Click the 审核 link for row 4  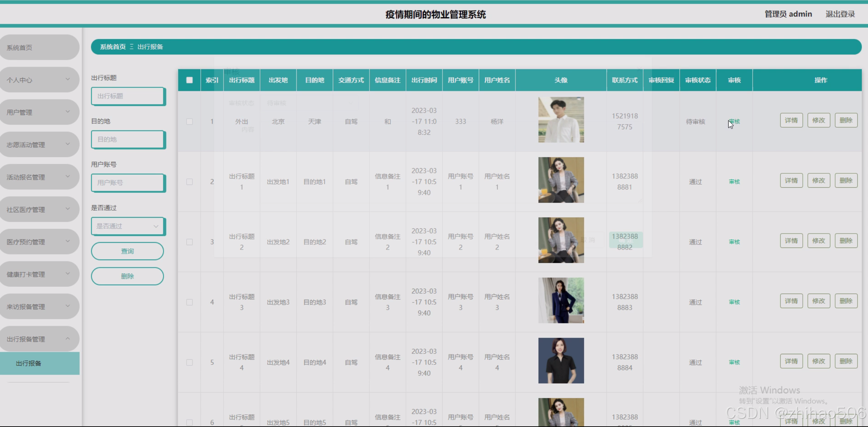pyautogui.click(x=734, y=302)
